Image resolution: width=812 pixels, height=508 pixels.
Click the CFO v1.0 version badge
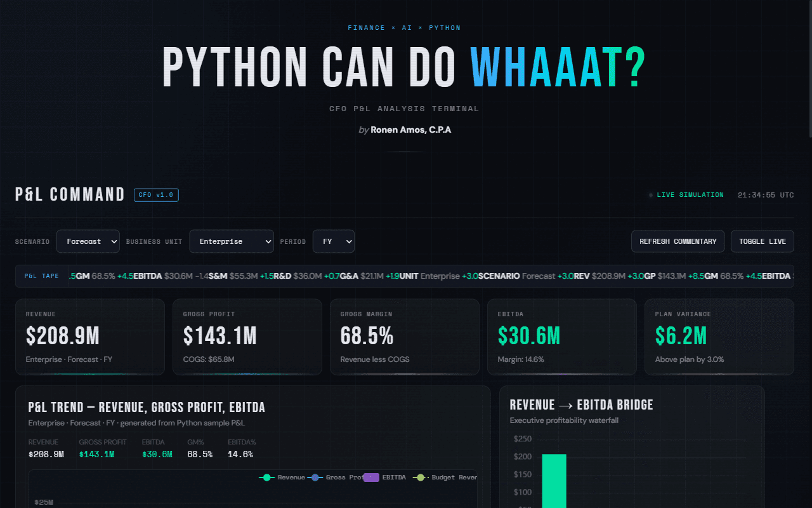click(x=156, y=195)
